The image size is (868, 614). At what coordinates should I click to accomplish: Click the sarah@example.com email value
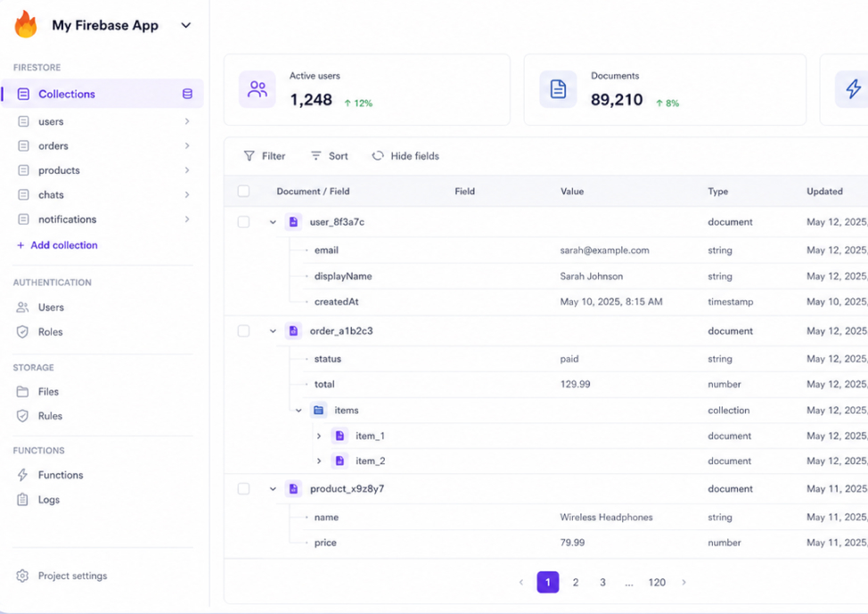pos(604,250)
